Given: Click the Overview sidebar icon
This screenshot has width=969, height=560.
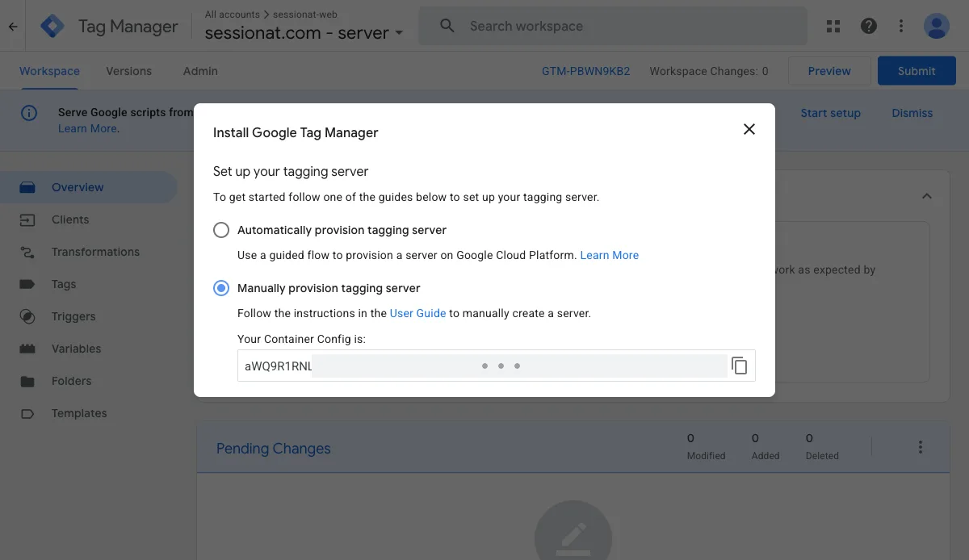Looking at the screenshot, I should tap(27, 187).
